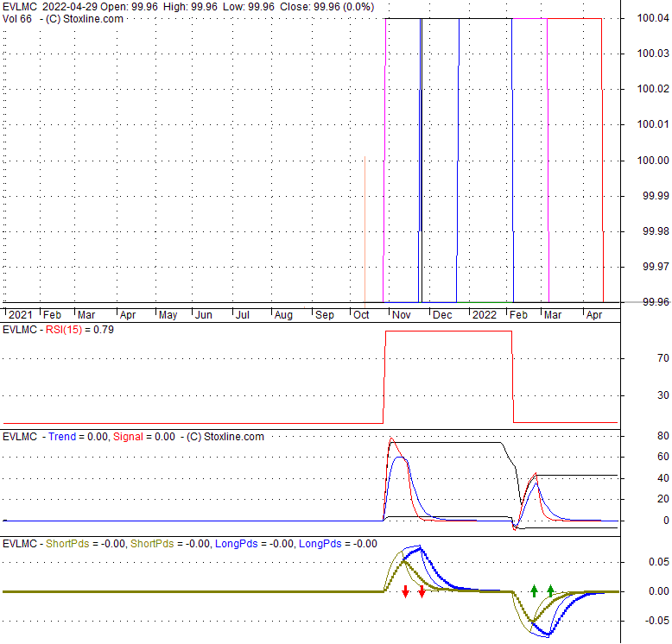Select the Jul label on time axis
Screen dimensions: 672x644
click(243, 315)
